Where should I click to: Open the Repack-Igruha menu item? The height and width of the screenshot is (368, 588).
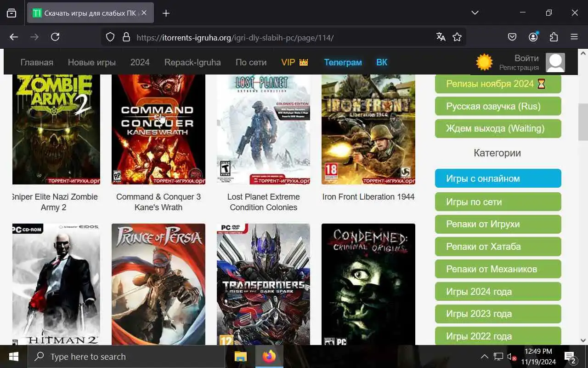click(x=192, y=62)
